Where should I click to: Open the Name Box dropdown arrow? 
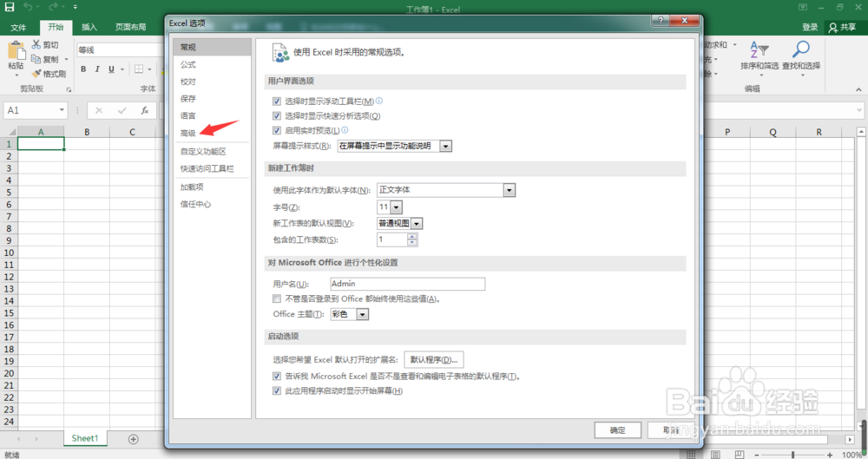pyautogui.click(x=62, y=110)
